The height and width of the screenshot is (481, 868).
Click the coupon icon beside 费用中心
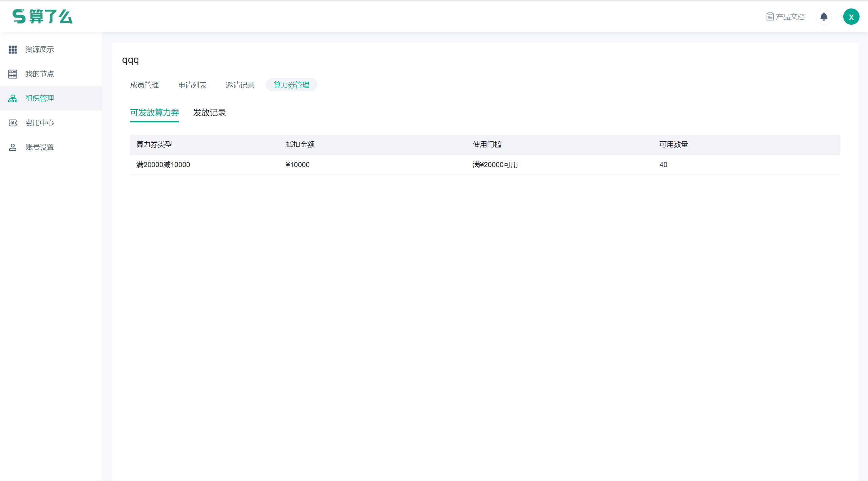(13, 123)
